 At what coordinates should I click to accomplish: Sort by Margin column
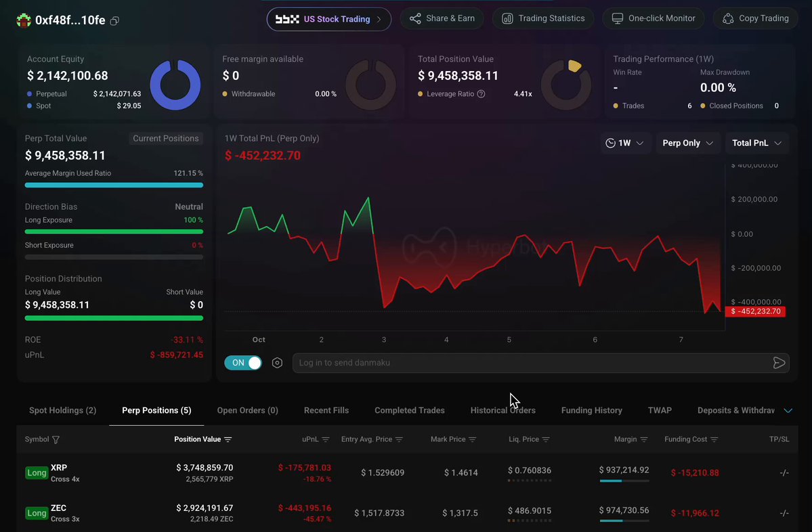pyautogui.click(x=643, y=439)
